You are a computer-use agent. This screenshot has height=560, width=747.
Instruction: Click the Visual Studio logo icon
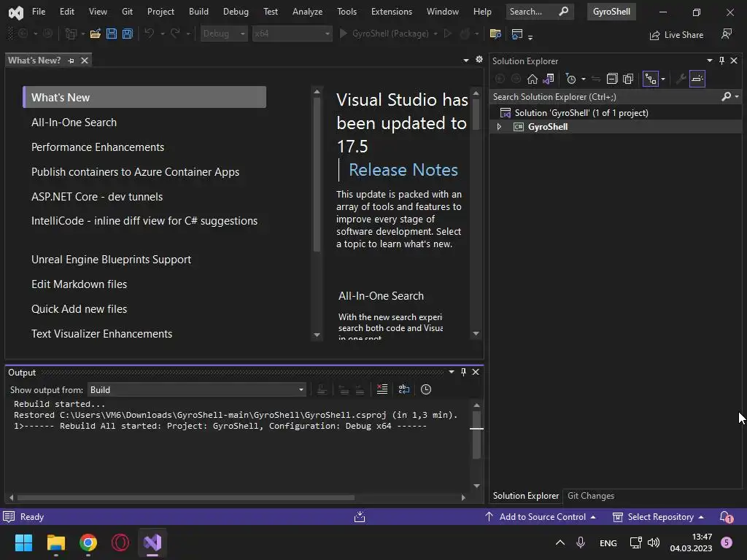16,12
